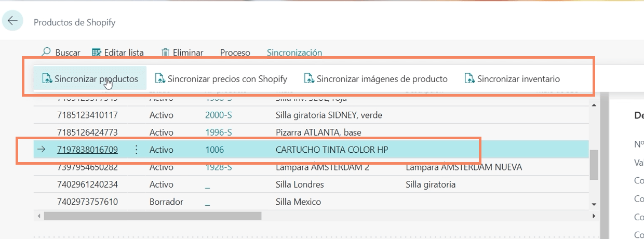The height and width of the screenshot is (239, 644).
Task: Click the Eliminar trash icon
Action: click(165, 52)
